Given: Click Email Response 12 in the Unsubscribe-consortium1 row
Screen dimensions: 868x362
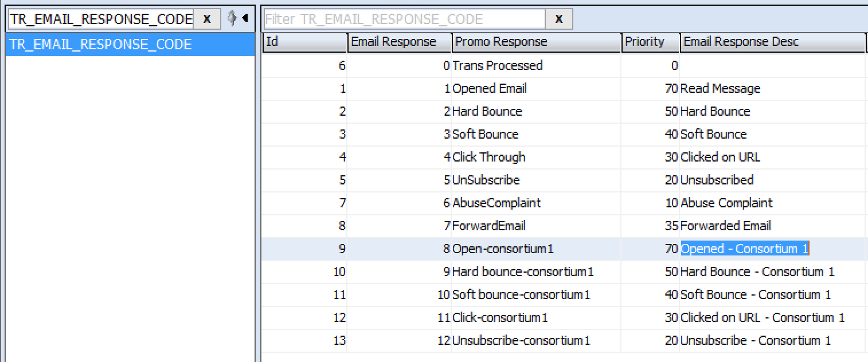Looking at the screenshot, I should click(x=399, y=341).
